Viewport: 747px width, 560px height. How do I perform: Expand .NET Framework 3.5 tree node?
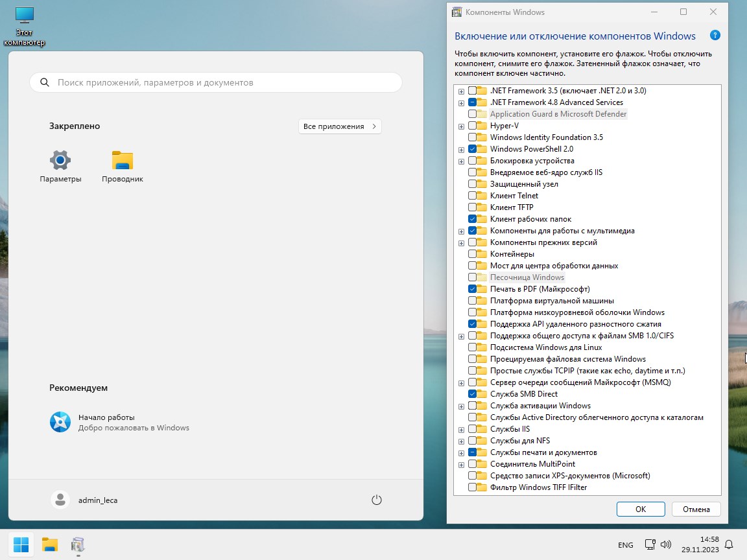coord(461,91)
